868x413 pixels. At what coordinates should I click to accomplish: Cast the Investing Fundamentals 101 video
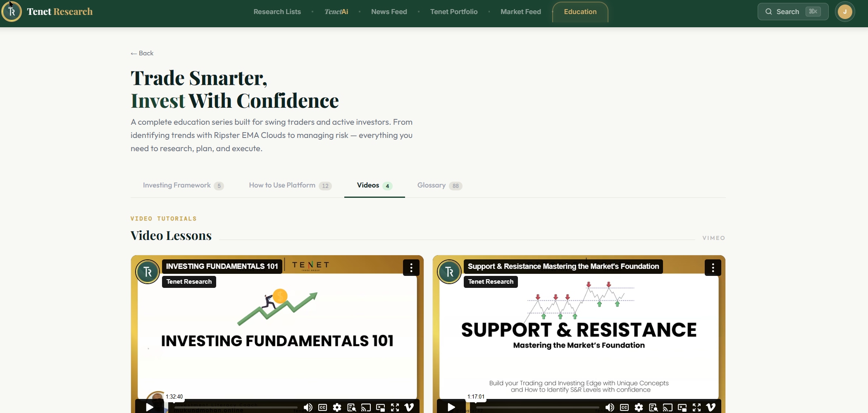pos(366,408)
